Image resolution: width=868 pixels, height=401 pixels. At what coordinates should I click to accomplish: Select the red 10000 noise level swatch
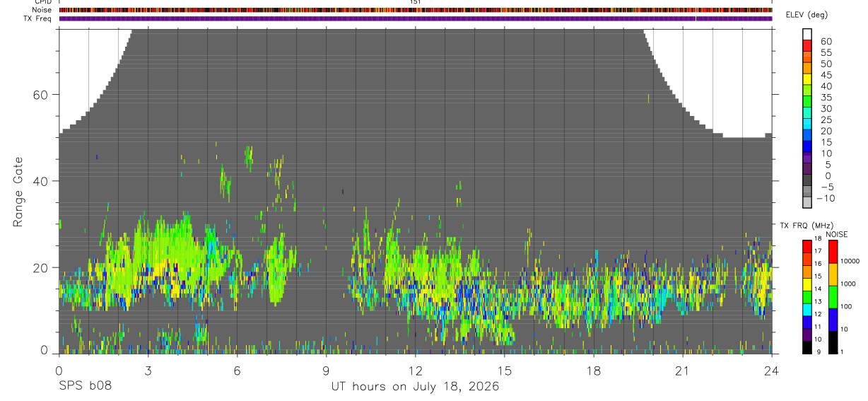coord(833,252)
